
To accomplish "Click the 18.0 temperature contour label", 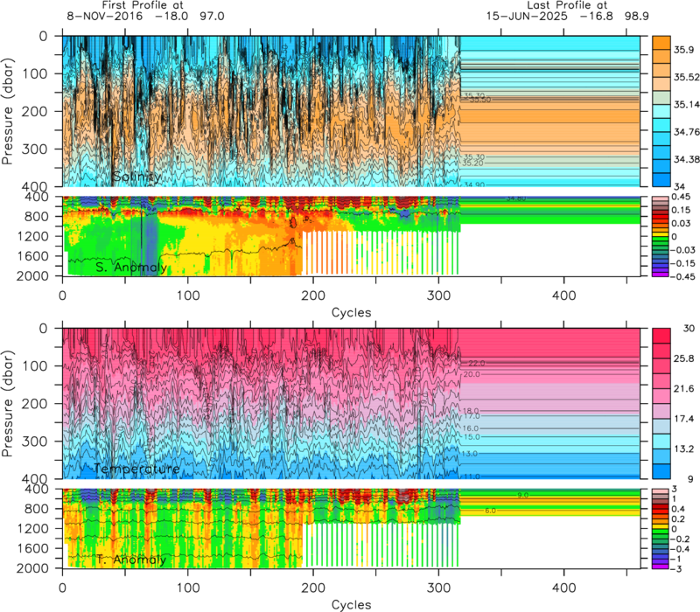I will 471,410.
